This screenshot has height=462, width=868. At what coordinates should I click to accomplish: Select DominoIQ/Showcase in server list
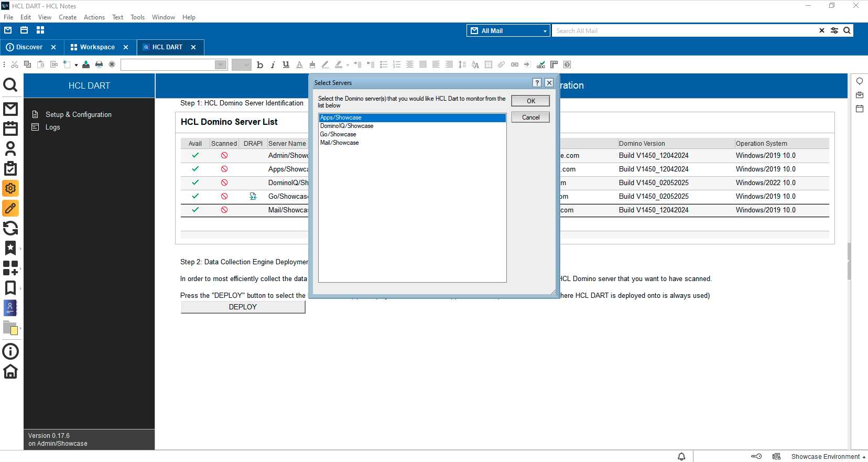click(x=413, y=126)
